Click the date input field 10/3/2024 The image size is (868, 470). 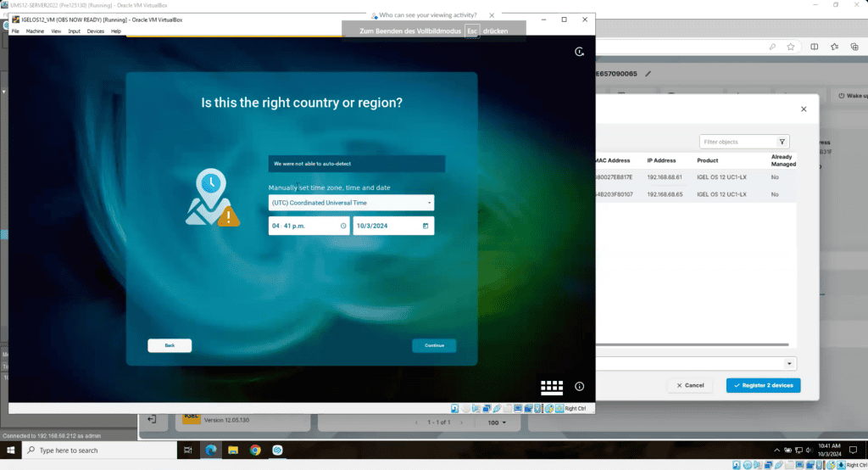[393, 226]
